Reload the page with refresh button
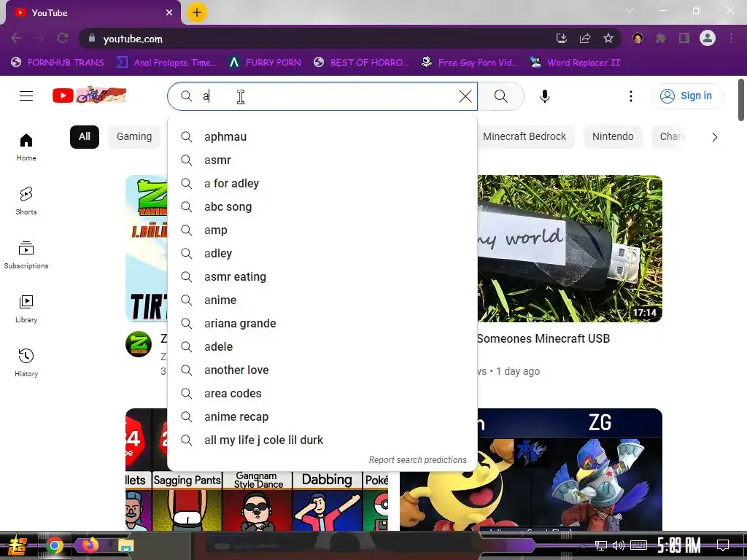747x560 pixels. [x=63, y=39]
